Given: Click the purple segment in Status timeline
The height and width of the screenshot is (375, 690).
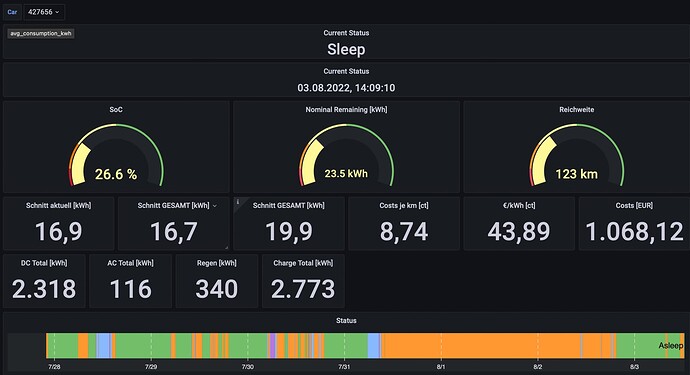Looking at the screenshot, I should tap(272, 345).
